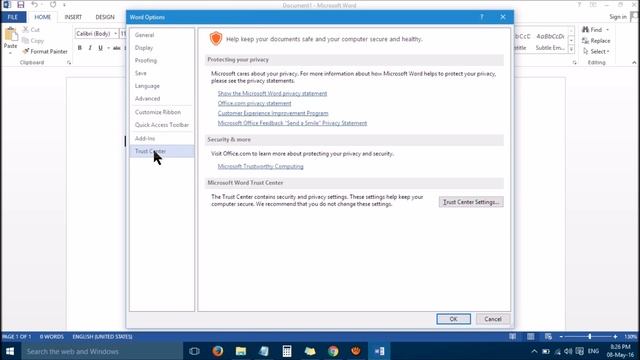The image size is (640, 360).
Task: Click the 0 WORDS count in status bar
Action: point(51,337)
